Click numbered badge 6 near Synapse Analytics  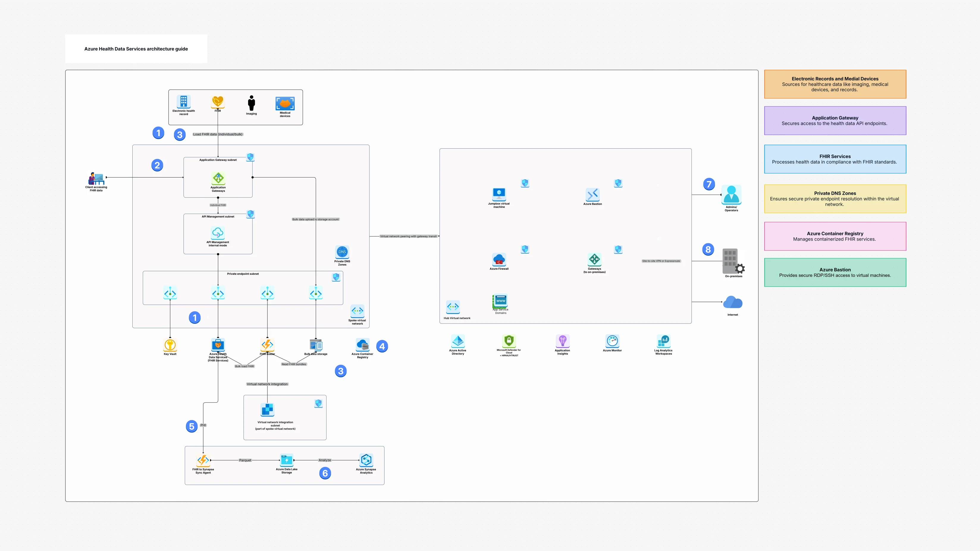[x=325, y=473]
